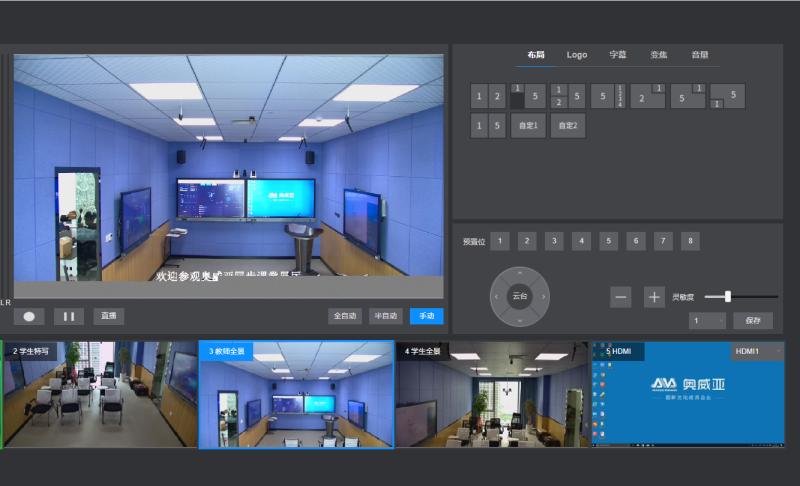Viewport: 800px width, 486px height.
Task: Open the 变焦 tab
Action: pos(659,55)
